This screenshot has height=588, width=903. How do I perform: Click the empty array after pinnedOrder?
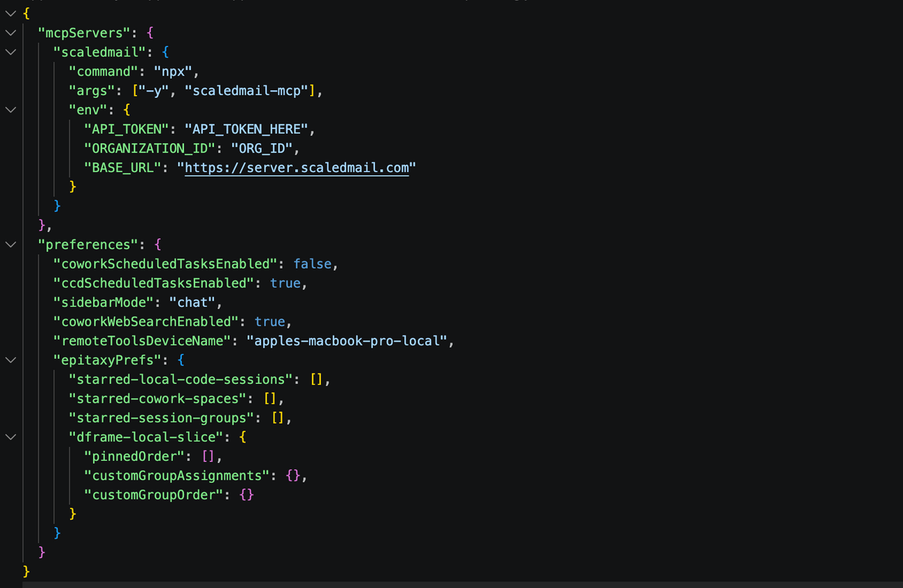[x=208, y=457]
